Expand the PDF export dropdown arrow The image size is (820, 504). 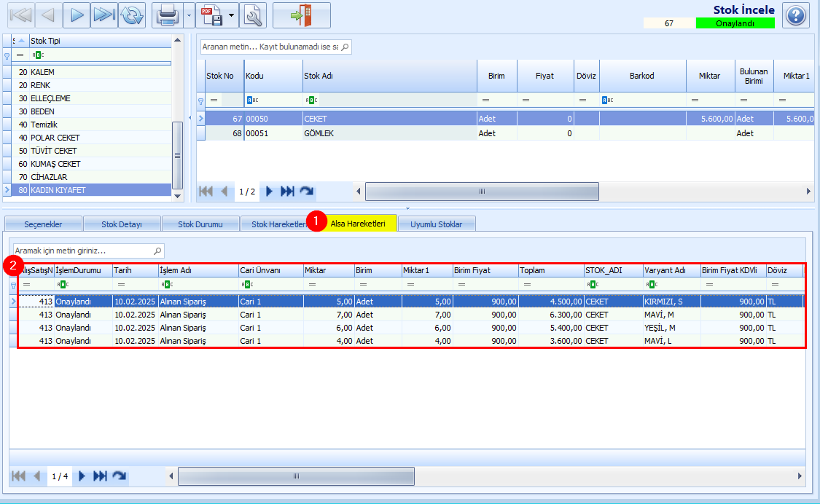coord(232,15)
